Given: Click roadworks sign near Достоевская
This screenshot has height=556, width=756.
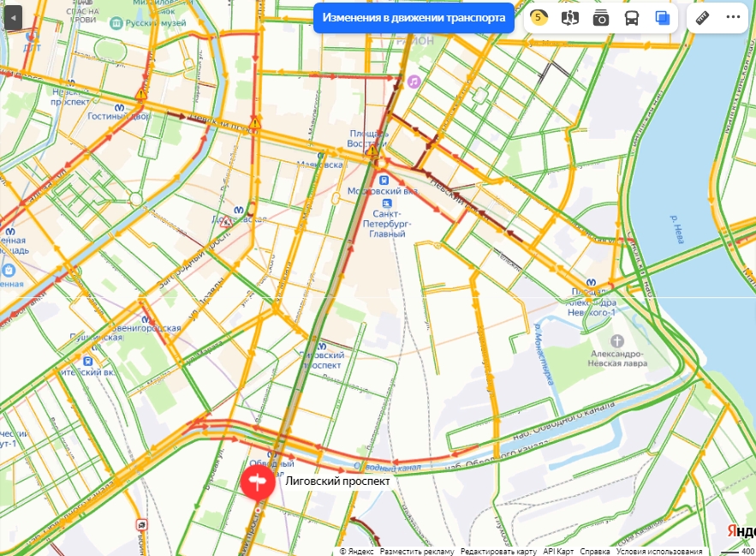Looking at the screenshot, I should pos(226,223).
